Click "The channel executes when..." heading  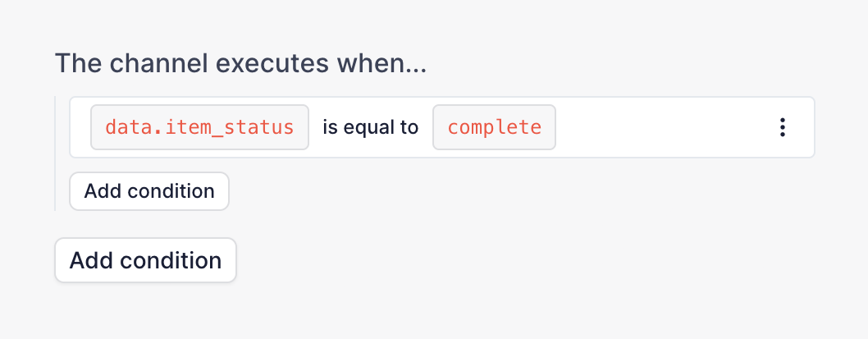point(240,63)
